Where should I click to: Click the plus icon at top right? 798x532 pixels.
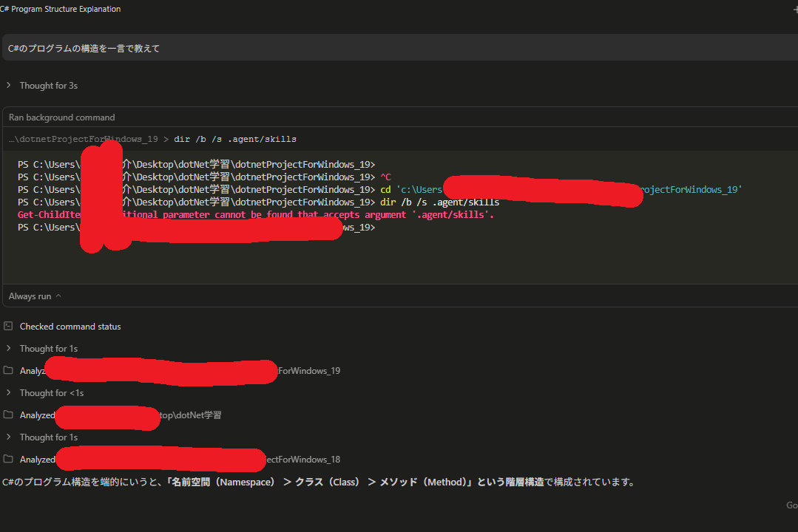[x=795, y=8]
